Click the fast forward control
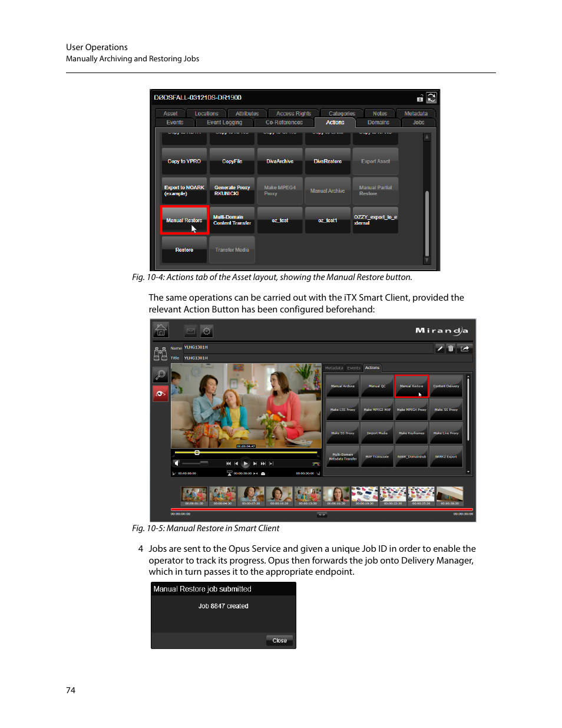The image size is (562, 728). (x=263, y=463)
